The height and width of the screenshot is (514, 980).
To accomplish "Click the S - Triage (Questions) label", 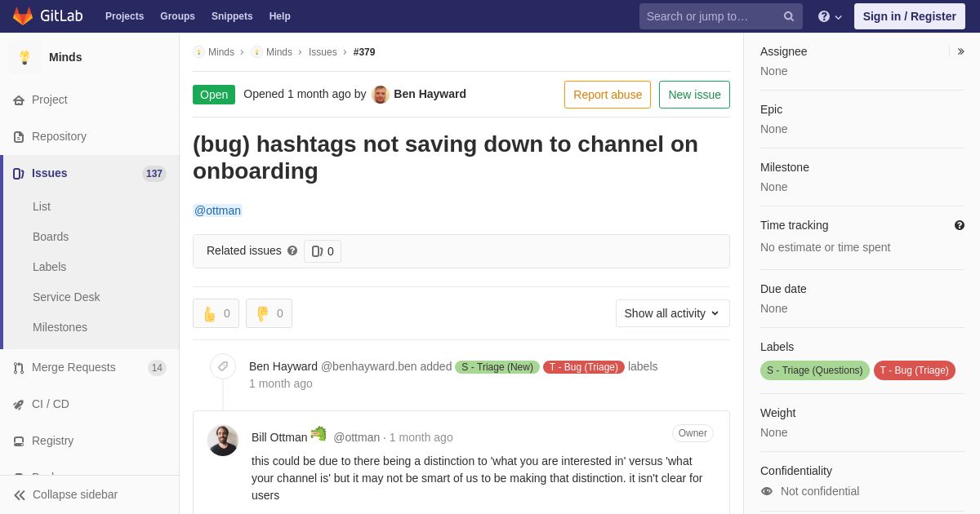I will click(815, 370).
